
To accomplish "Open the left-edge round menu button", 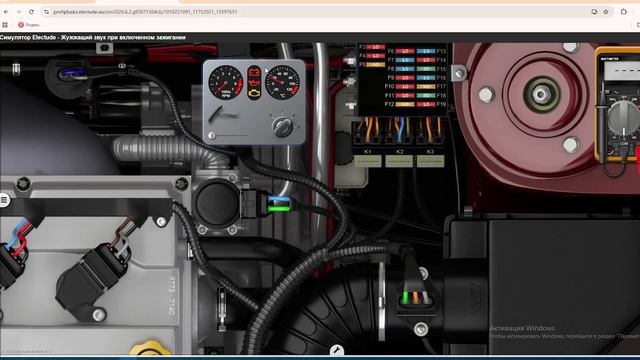I will [4, 200].
